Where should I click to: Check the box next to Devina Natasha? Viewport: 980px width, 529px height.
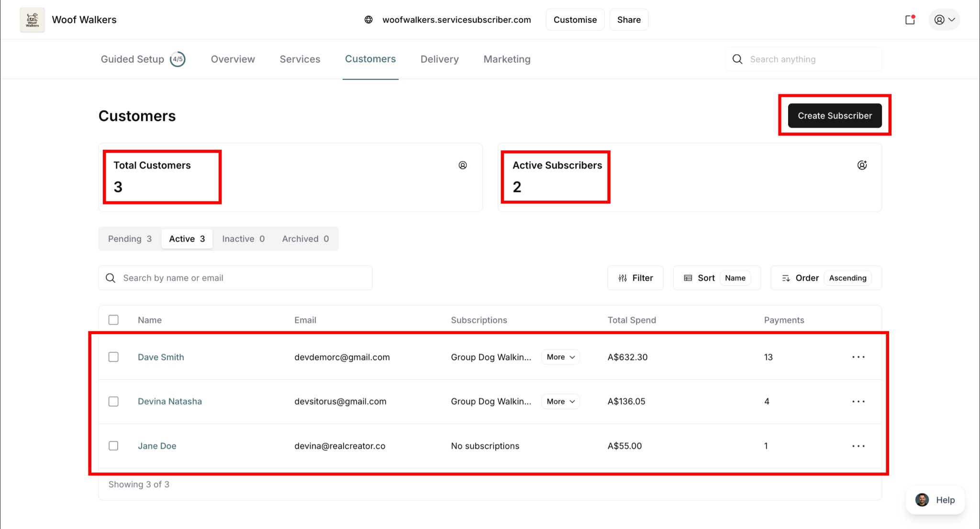pyautogui.click(x=113, y=402)
